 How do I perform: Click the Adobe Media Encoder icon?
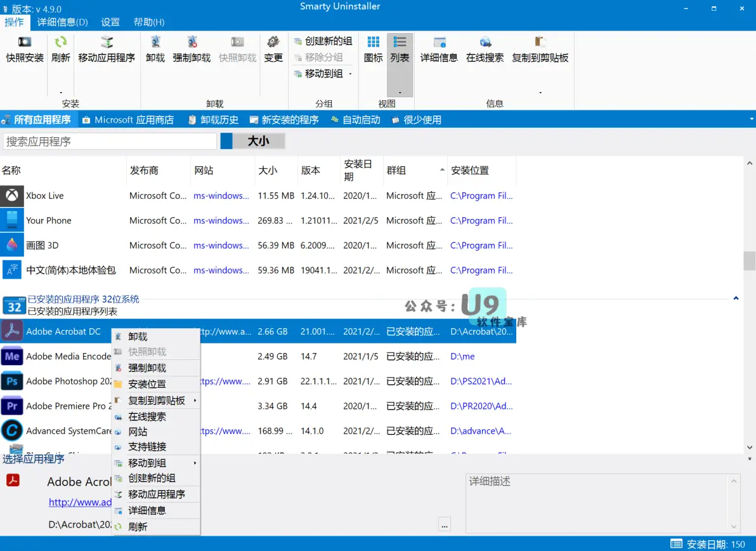(12, 356)
